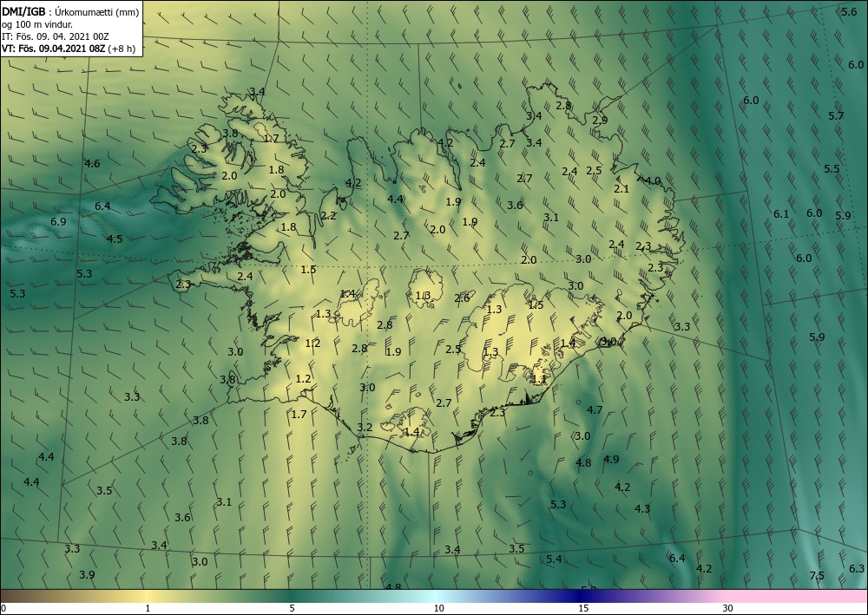Click the 6.3 value label

click(x=857, y=568)
